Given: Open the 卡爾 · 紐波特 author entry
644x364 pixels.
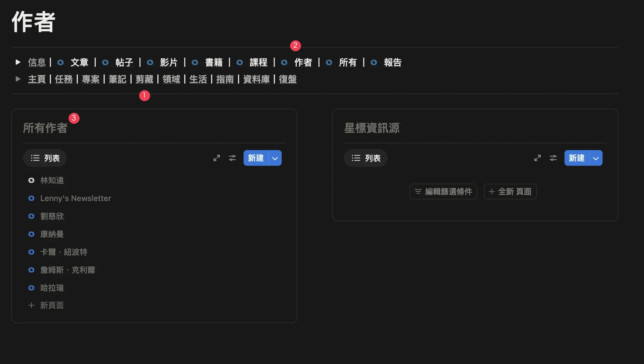Looking at the screenshot, I should 64,252.
